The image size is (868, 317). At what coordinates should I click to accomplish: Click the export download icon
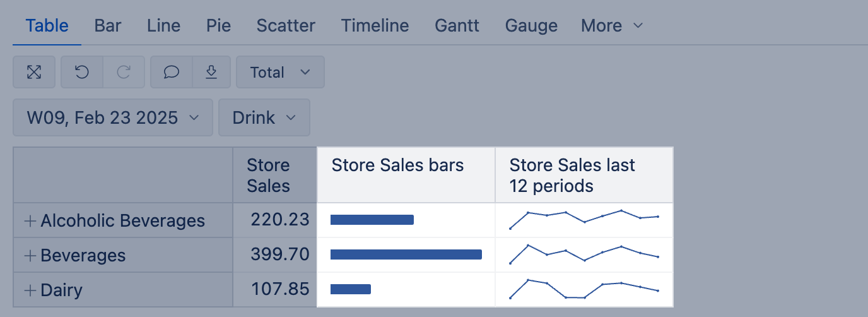click(x=212, y=73)
